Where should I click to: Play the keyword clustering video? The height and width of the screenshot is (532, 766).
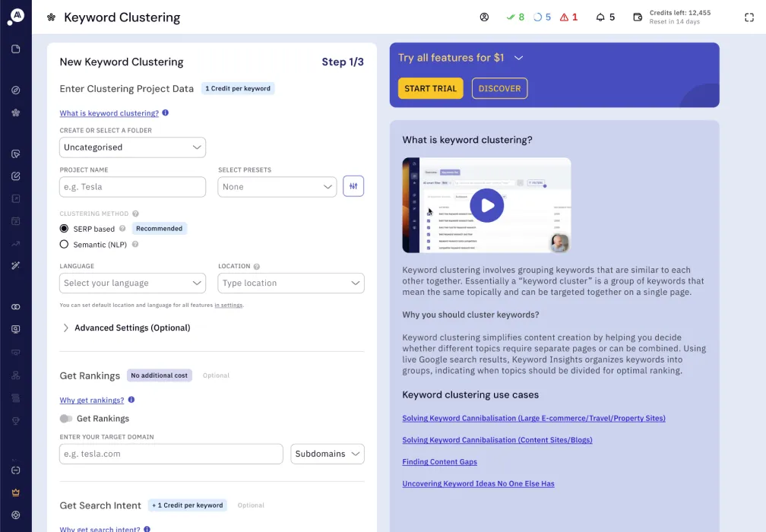(x=486, y=205)
